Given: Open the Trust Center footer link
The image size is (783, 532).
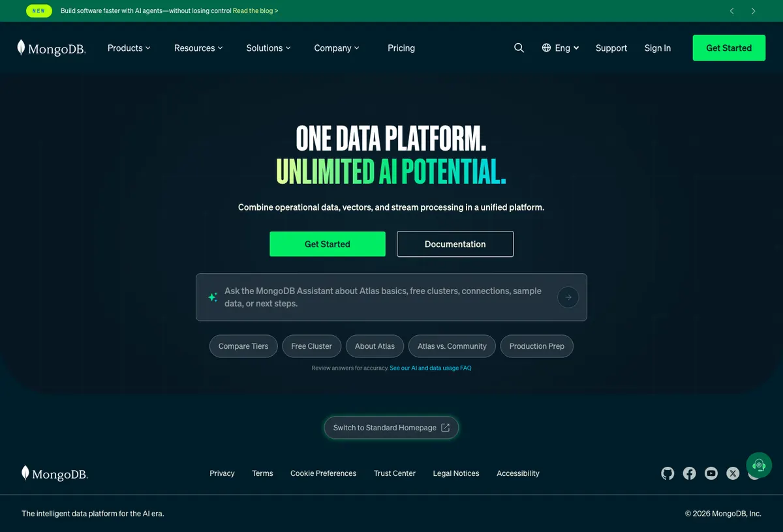Looking at the screenshot, I should (395, 473).
